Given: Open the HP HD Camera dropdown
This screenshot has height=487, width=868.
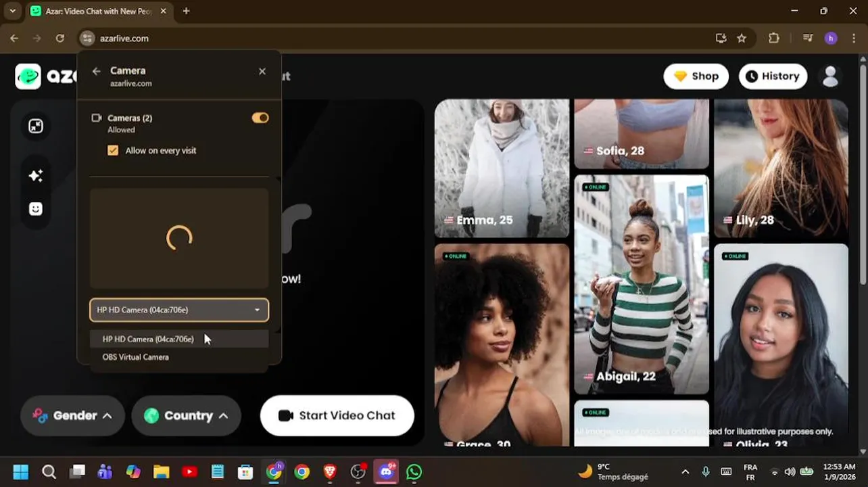Looking at the screenshot, I should (179, 310).
